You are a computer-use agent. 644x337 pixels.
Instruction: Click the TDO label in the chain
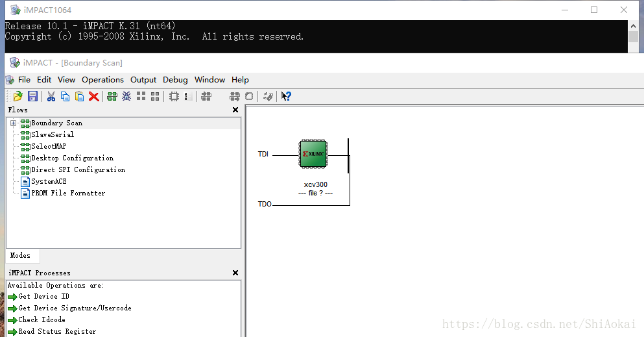point(265,205)
